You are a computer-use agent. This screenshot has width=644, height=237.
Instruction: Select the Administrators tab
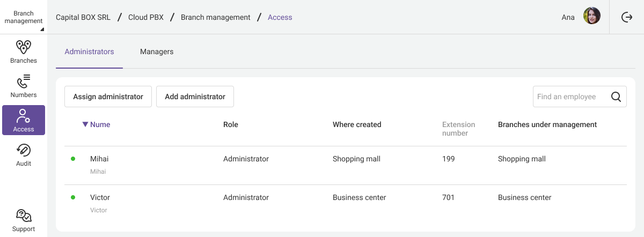click(89, 51)
